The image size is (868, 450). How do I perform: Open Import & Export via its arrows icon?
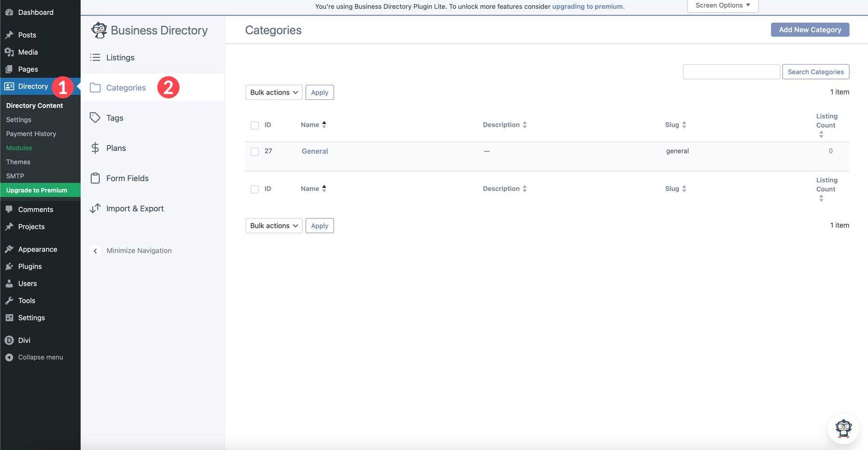tap(95, 208)
